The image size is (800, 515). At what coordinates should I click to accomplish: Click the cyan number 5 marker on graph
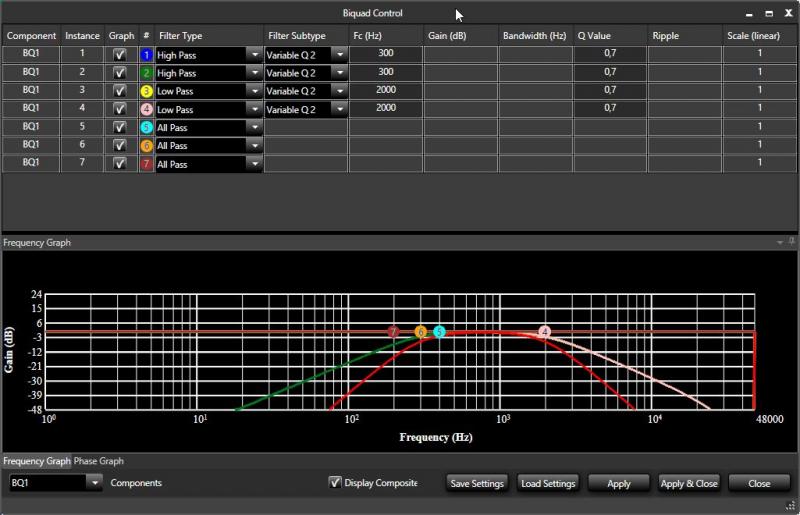[439, 332]
